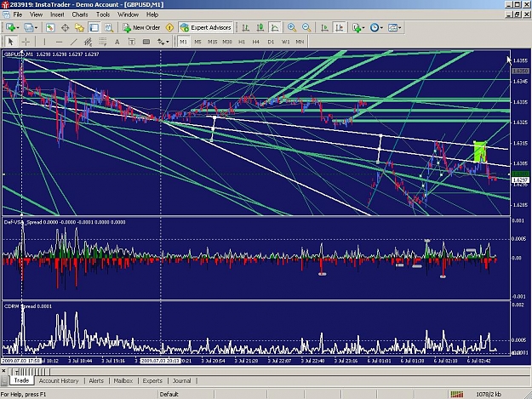Image resolution: width=532 pixels, height=399 pixels.
Task: Open the View menu
Action: tap(36, 14)
